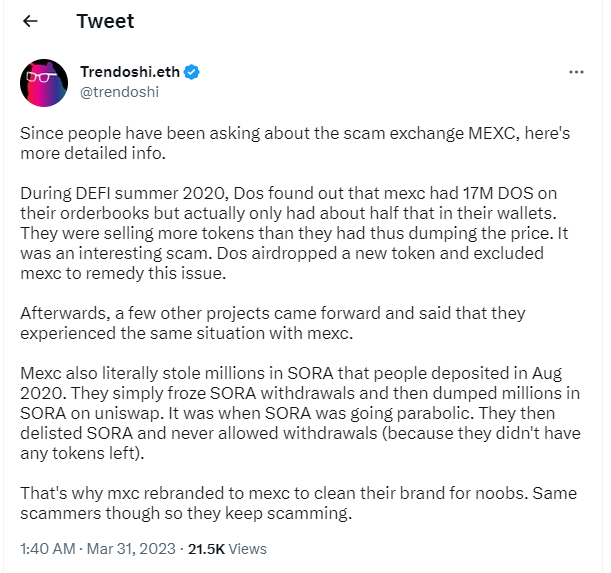
Task: Open the three-dot more options menu
Action: [x=576, y=73]
